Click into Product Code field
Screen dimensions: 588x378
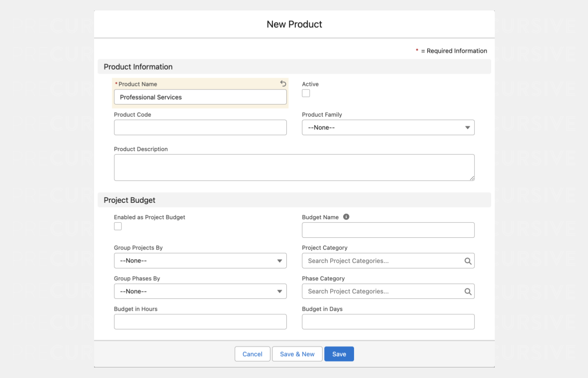pyautogui.click(x=200, y=128)
